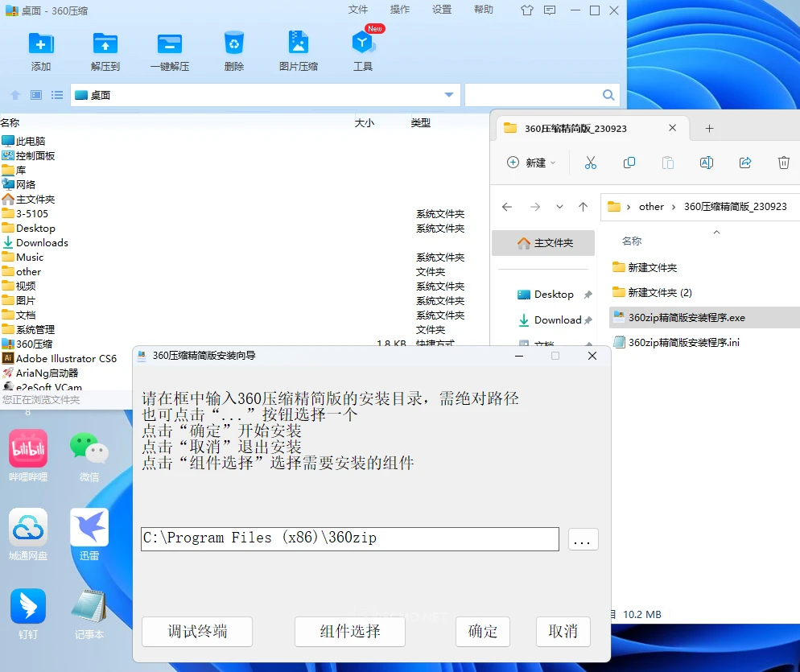Select Adobe Illustrator CS6 in 360压缩 list
The width and height of the screenshot is (800, 672).
[x=60, y=359]
